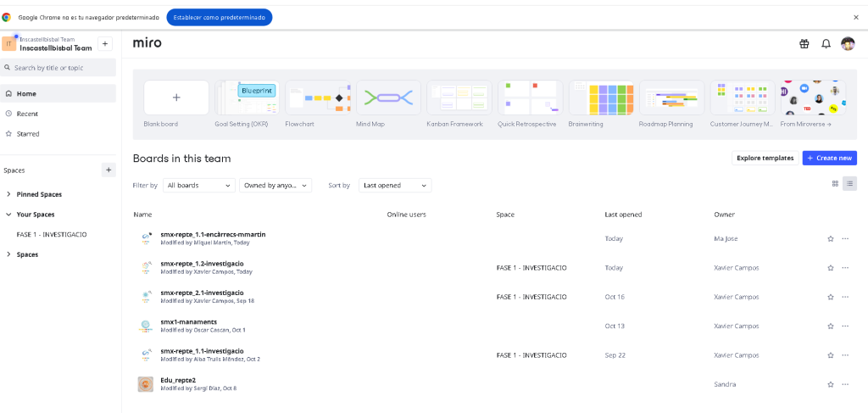The image size is (868, 413).
Task: Go to Starred in the sidebar
Action: pyautogui.click(x=28, y=134)
